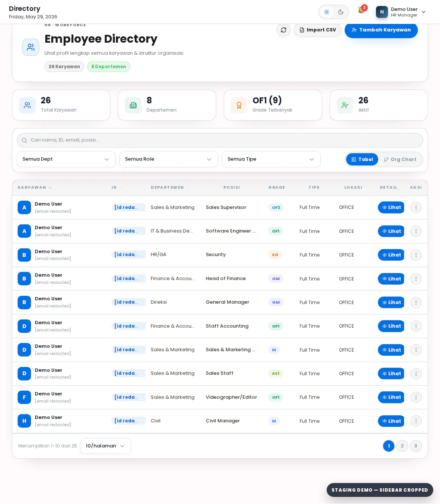Open the 10/halaman page size dropdown
This screenshot has width=440, height=504.
(x=106, y=446)
